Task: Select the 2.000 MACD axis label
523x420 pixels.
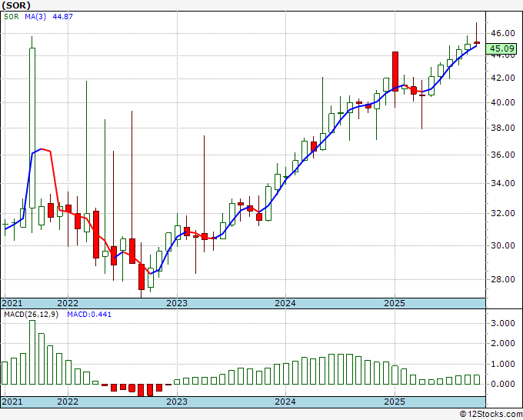Action: tap(503, 343)
